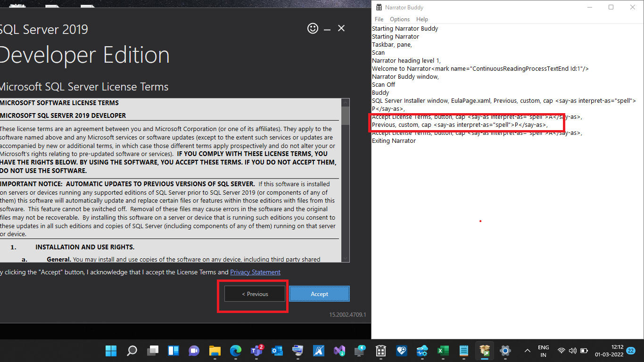This screenshot has width=644, height=362.
Task: Launch Visual Studio from the taskbar
Action: coord(339,351)
